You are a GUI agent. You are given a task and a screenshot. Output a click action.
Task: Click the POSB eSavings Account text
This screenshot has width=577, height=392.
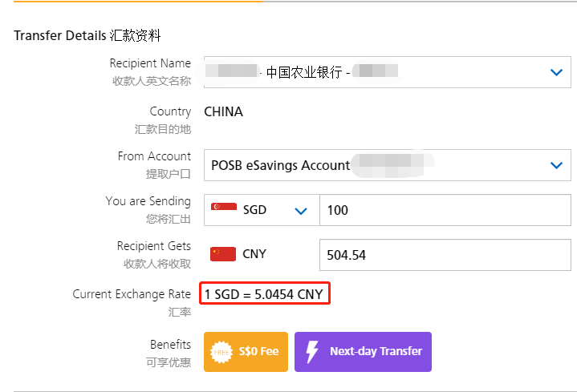pos(280,165)
